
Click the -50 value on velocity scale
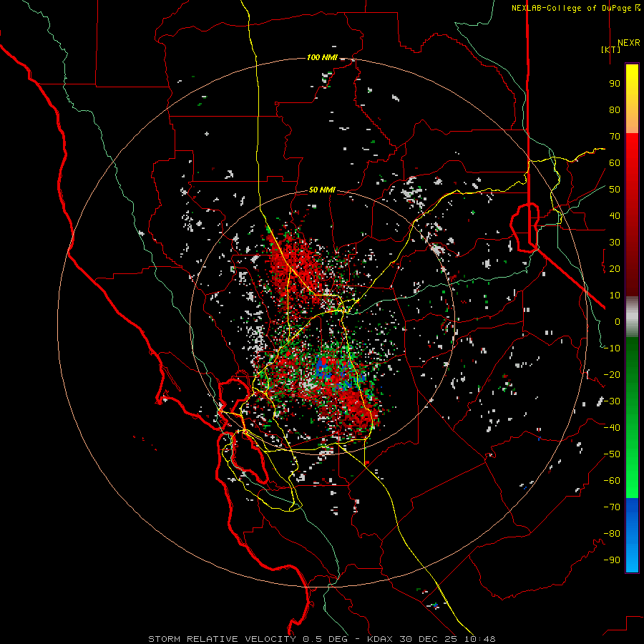point(612,454)
